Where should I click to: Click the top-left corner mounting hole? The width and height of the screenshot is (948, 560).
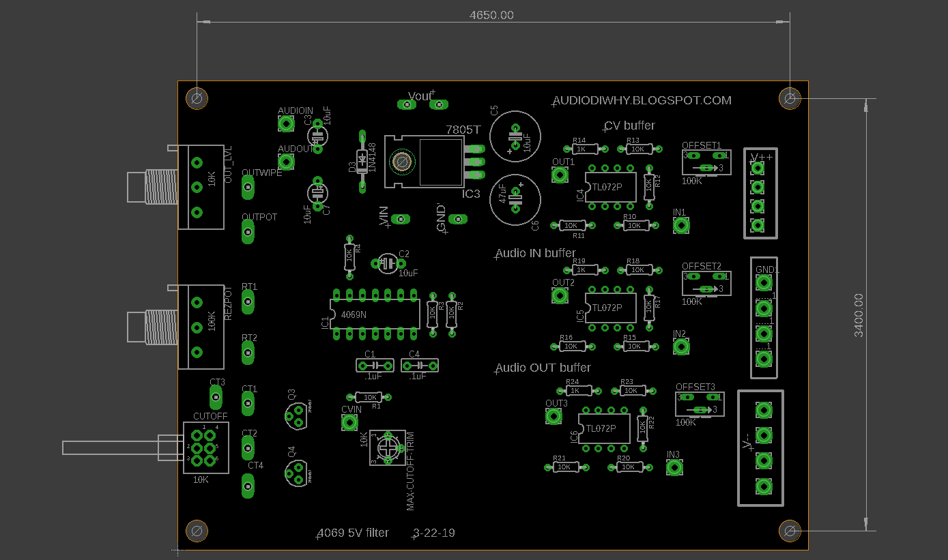(x=197, y=99)
